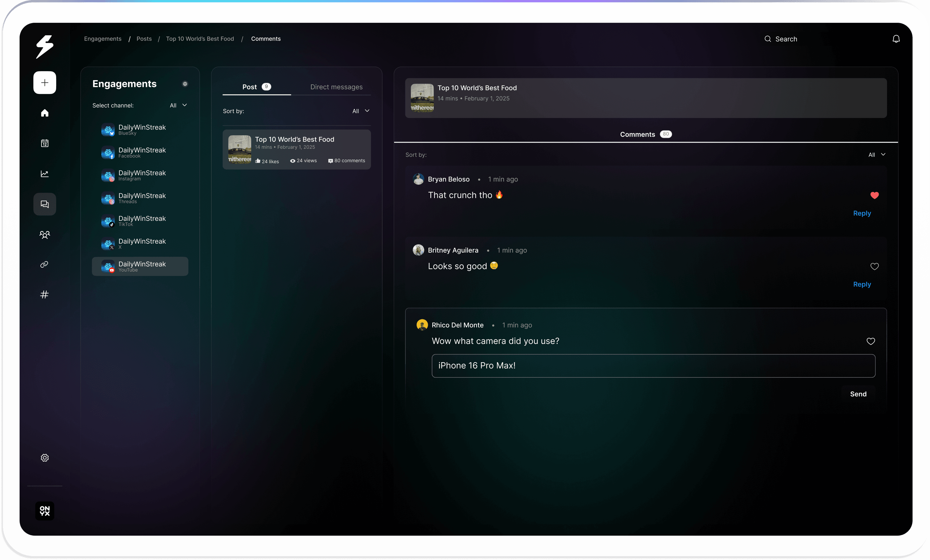Expand the Select channel All dropdown
This screenshot has height=560, width=930.
(x=178, y=105)
